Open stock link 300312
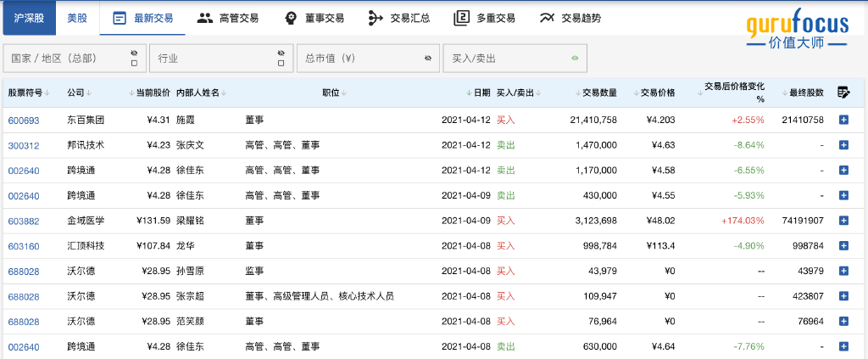 [x=24, y=145]
